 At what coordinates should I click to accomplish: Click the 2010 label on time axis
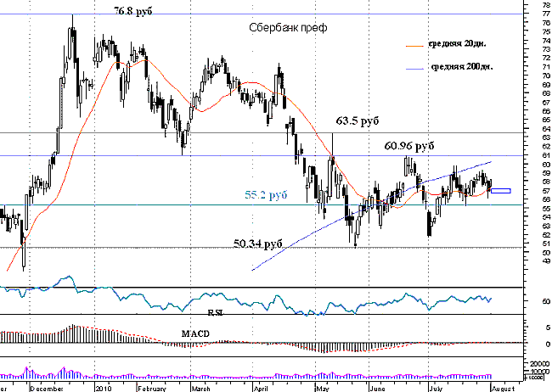[103, 389]
